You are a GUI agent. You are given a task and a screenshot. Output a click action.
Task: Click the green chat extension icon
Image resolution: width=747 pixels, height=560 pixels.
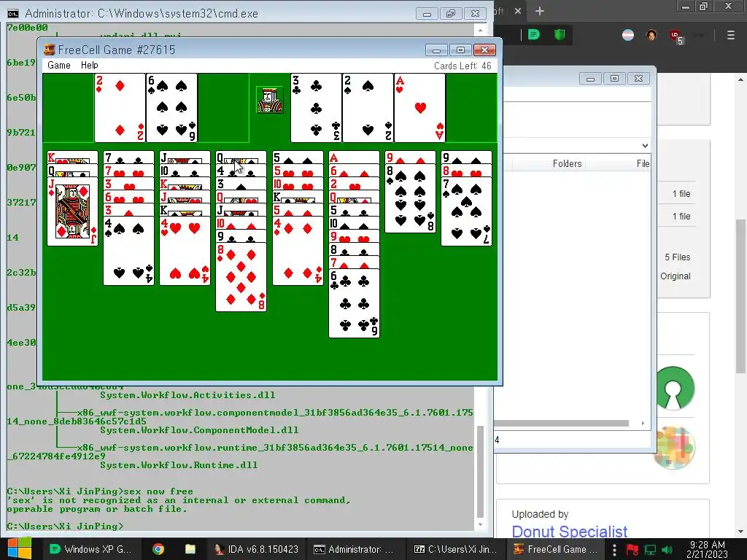(533, 35)
